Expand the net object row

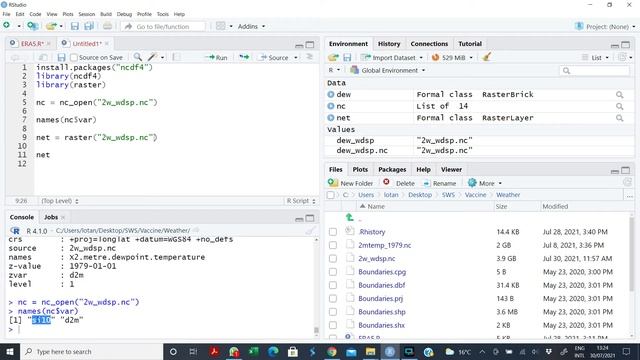[x=331, y=118]
